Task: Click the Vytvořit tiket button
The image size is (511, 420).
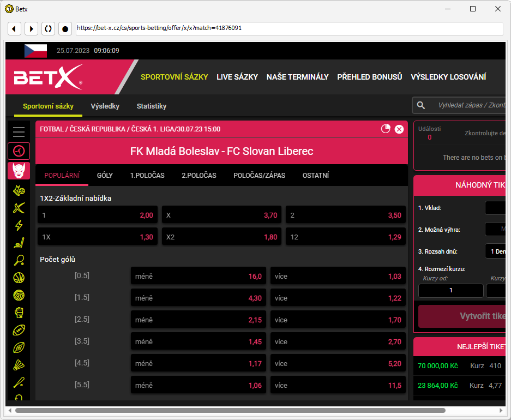Action: (x=462, y=316)
